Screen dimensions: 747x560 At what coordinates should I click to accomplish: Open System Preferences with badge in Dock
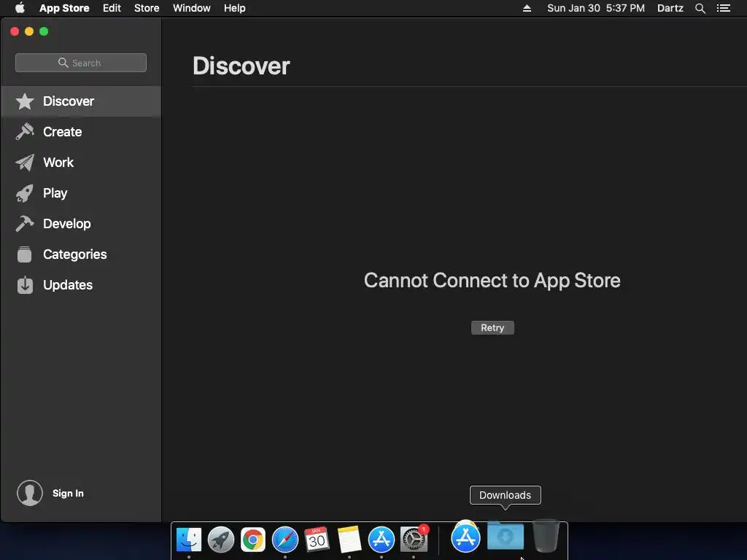(x=414, y=539)
